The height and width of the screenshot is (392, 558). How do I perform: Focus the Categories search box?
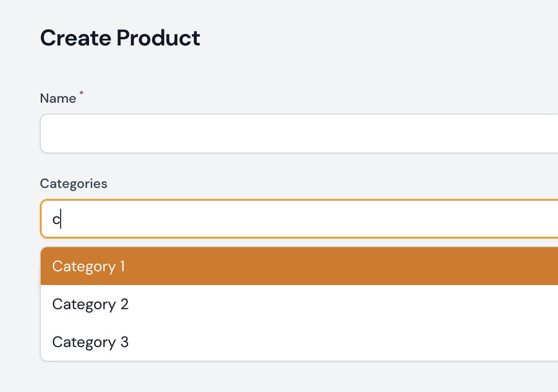click(298, 219)
